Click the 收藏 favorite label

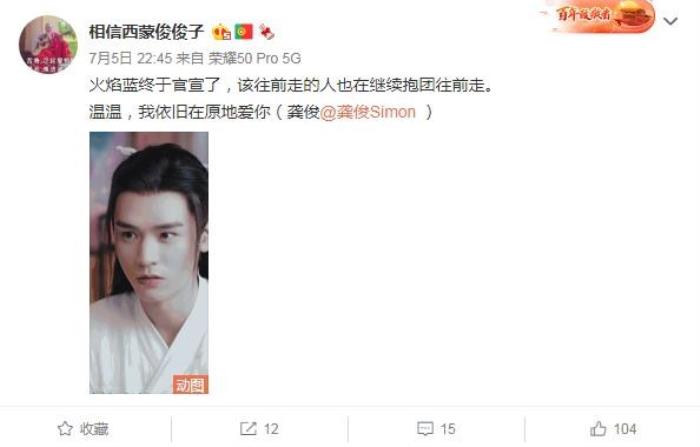click(x=94, y=429)
